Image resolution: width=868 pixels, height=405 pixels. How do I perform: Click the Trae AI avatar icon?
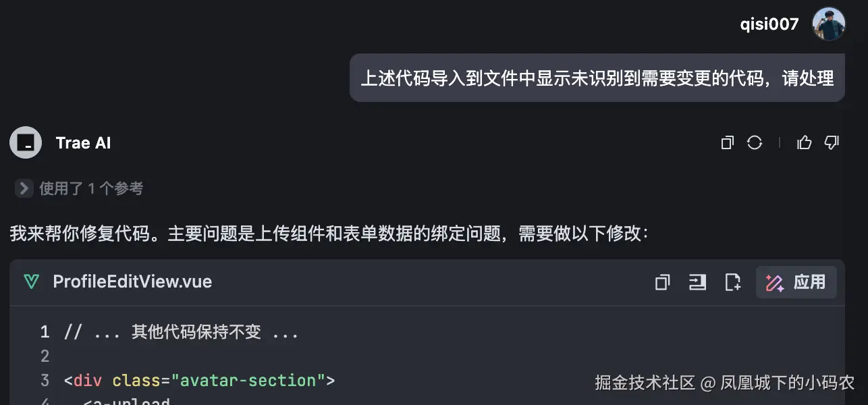(x=26, y=142)
